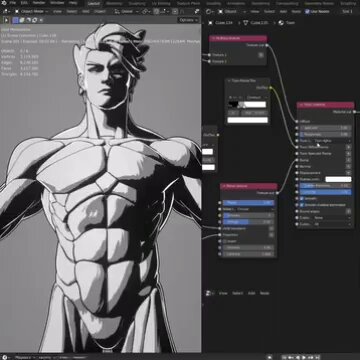This screenshot has height=360, width=360.
Task: Click the blue square icon below Object Mode
Action: pos(16,20)
